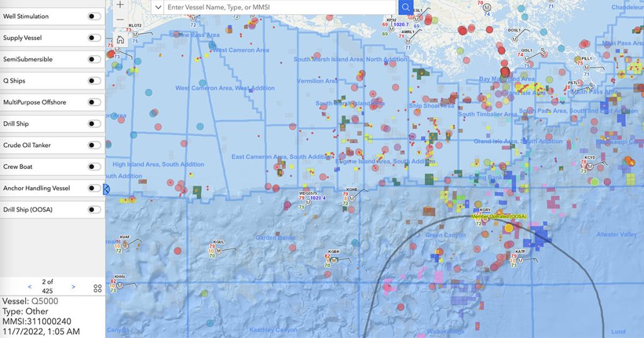
Task: Zoom out of the map
Action: click(x=120, y=19)
